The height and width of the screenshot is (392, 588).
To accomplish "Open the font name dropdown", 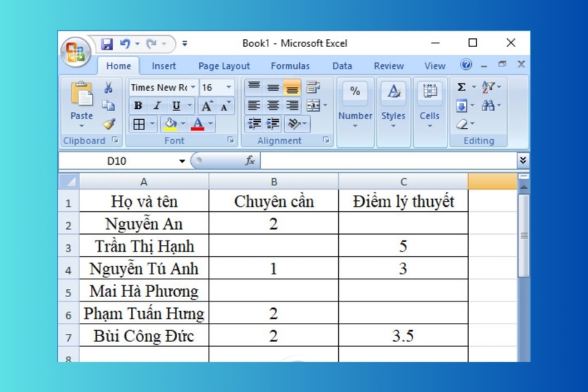I will click(193, 88).
